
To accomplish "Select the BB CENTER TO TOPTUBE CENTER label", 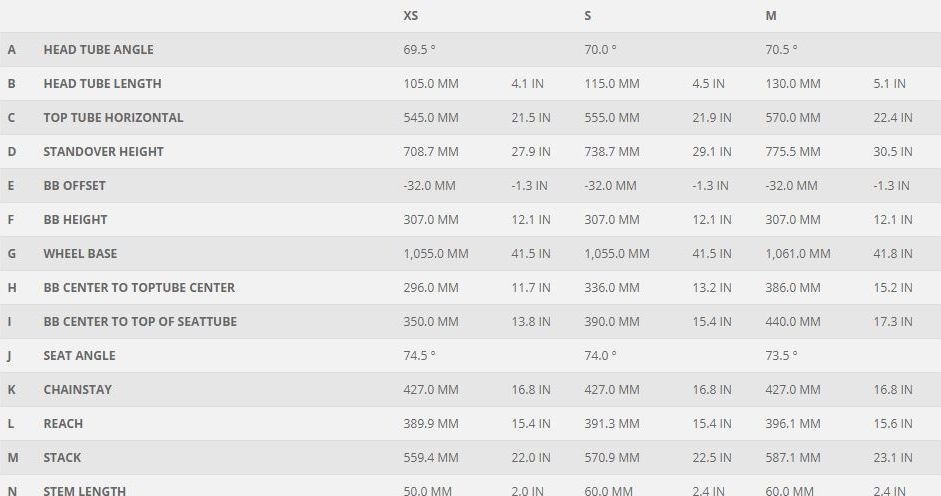I will coord(139,288).
